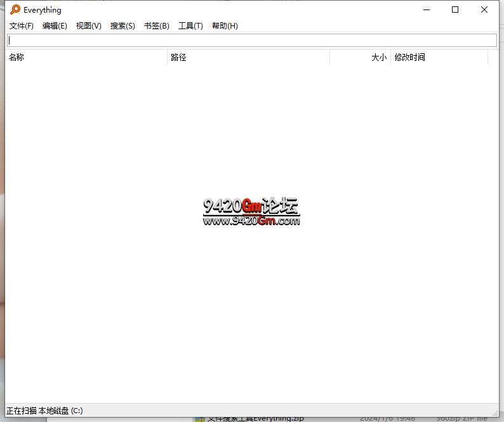This screenshot has width=504, height=422.
Task: Click in the Everything search box
Action: tap(252, 40)
